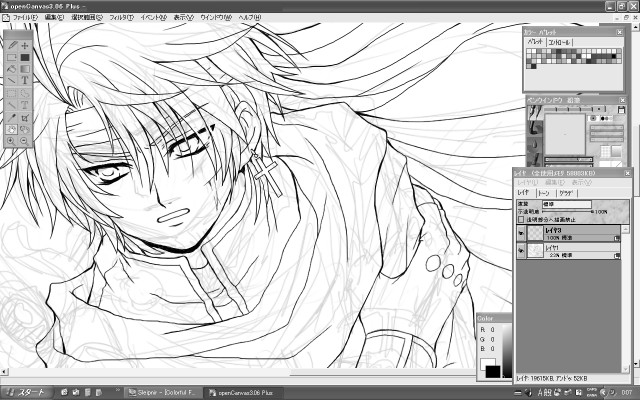Screen dimensions: 640x400
Task: Open 編集 menu in layer panel
Action: click(554, 182)
